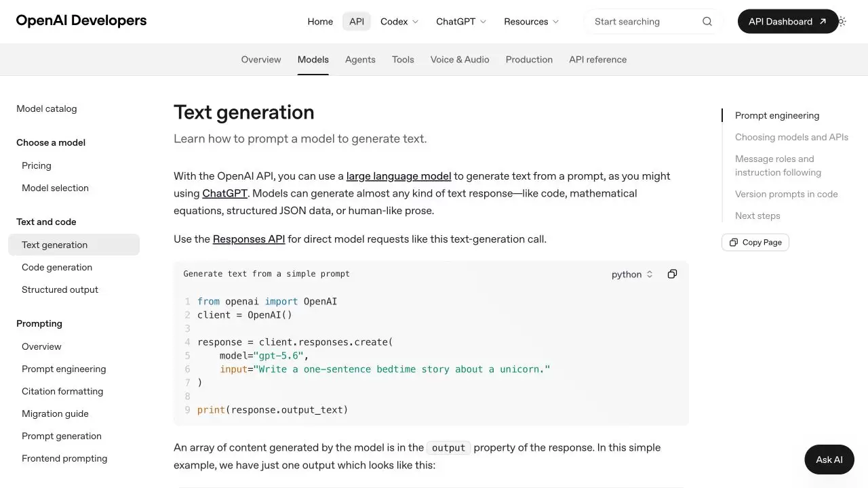868x488 pixels.
Task: Go to Home in top navigation
Action: pos(320,22)
